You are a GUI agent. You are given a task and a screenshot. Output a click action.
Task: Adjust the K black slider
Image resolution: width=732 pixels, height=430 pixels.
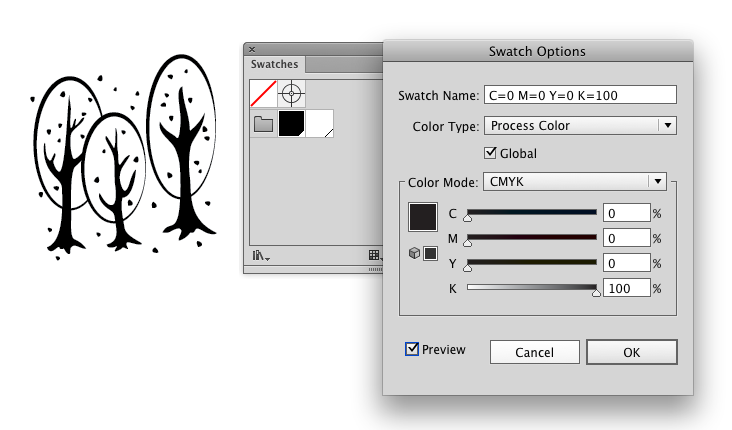(532, 289)
